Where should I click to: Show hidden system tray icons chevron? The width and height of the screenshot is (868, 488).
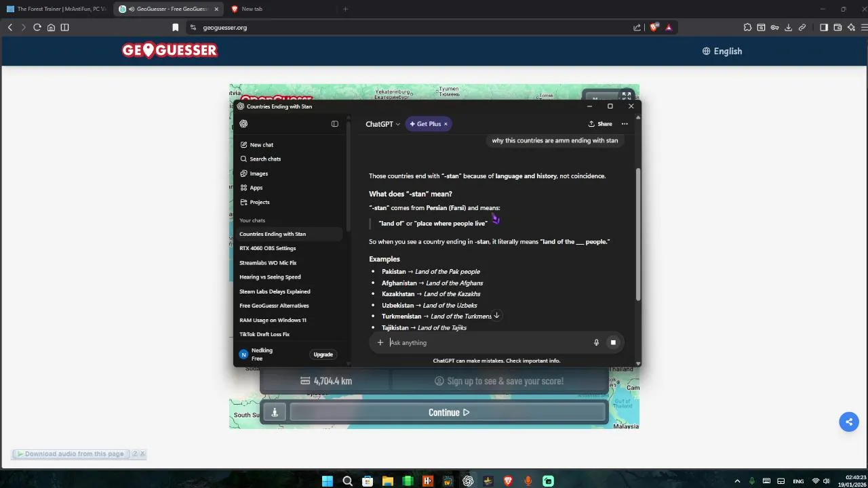click(737, 481)
